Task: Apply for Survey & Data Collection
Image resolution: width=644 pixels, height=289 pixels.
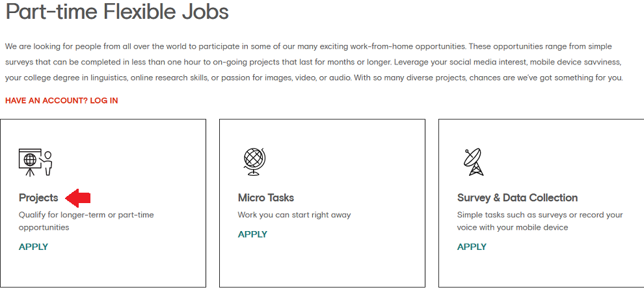Action: tap(472, 247)
